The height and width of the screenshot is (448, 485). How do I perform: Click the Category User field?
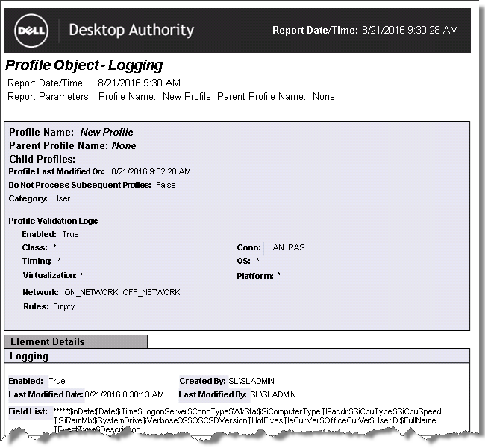tap(61, 198)
